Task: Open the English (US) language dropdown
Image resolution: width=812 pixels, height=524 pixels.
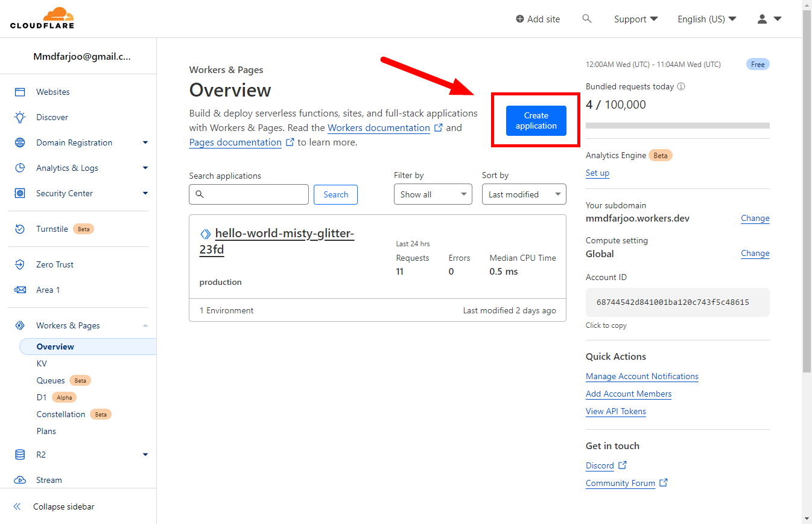Action: point(707,19)
